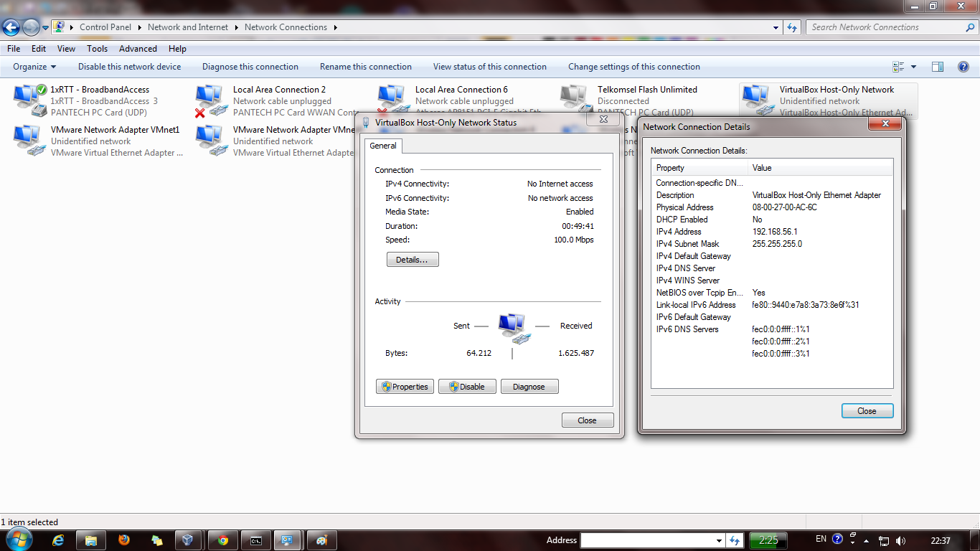Expand the arrow after Network Connections breadcrumb
980x551 pixels.
[335, 27]
